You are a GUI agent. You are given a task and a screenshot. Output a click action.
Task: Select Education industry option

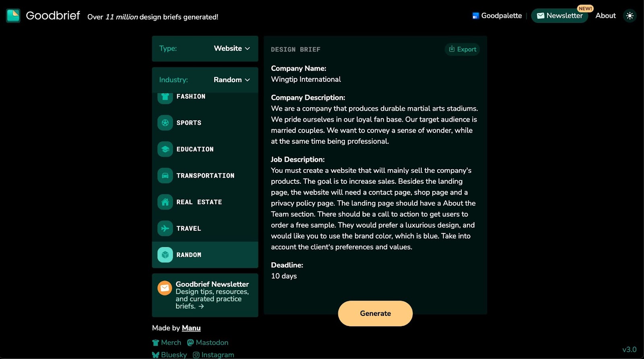click(205, 149)
